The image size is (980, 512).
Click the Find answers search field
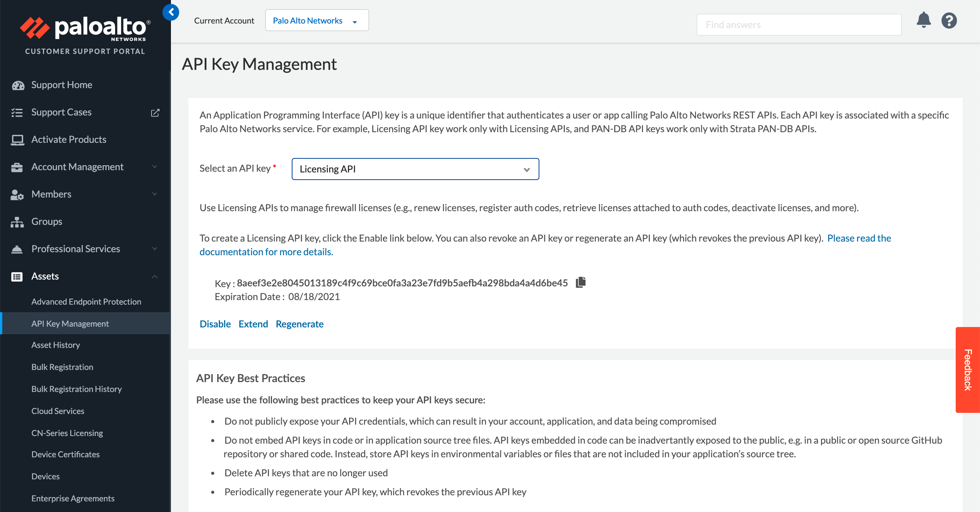point(798,25)
